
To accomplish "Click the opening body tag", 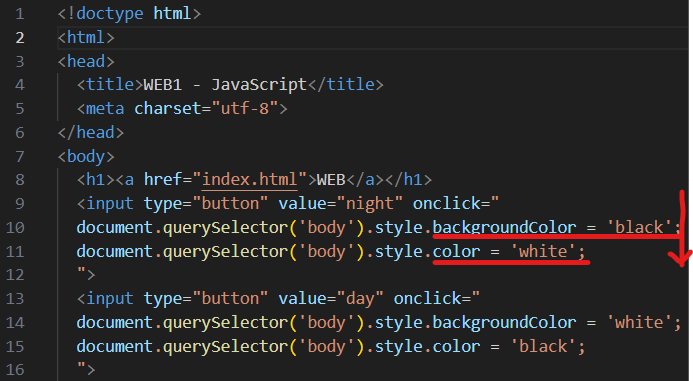I will tap(86, 156).
